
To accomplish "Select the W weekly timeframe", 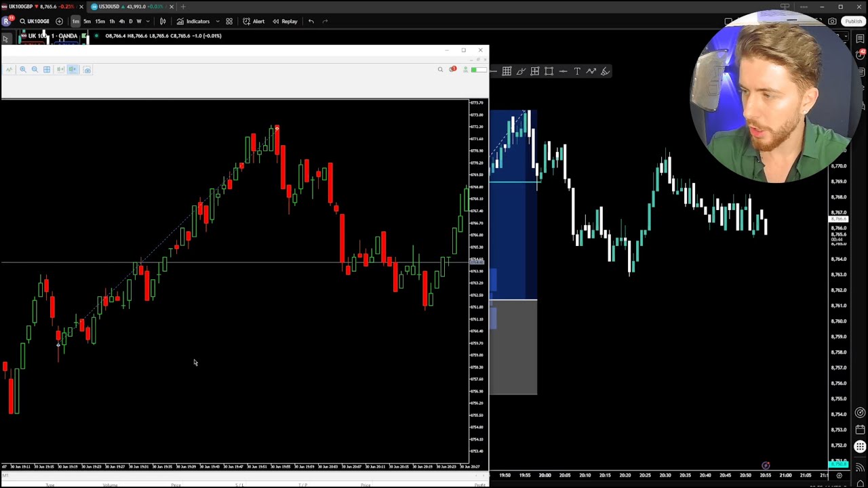I will click(x=139, y=21).
